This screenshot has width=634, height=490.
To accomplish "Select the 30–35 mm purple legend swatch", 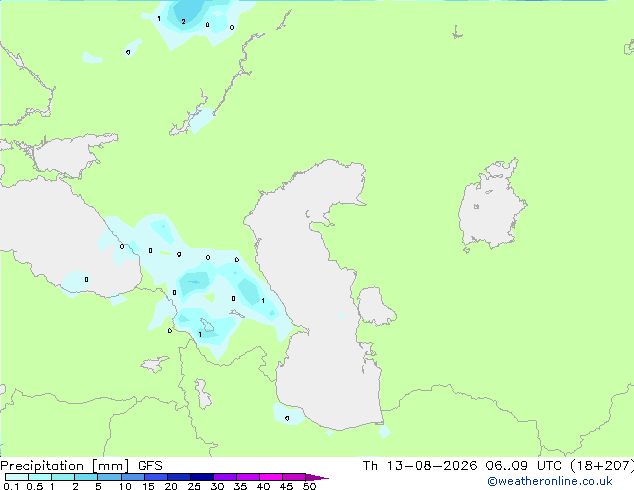I will tap(224, 477).
